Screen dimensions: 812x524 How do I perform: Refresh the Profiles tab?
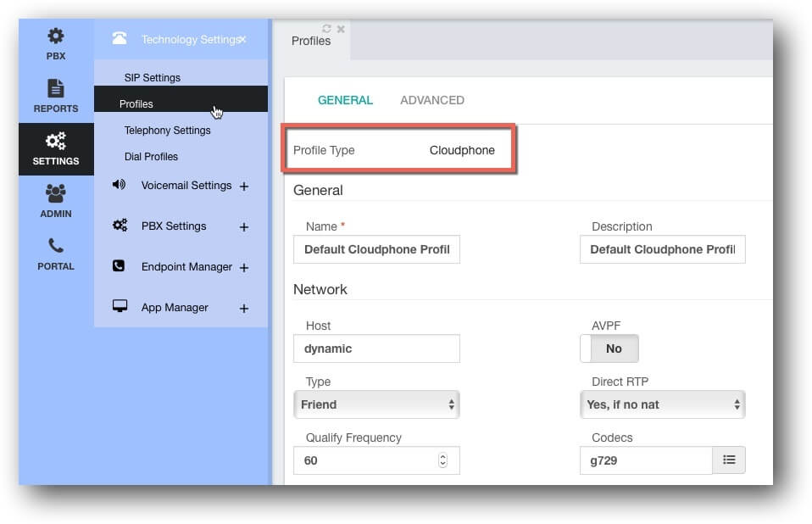[x=326, y=29]
